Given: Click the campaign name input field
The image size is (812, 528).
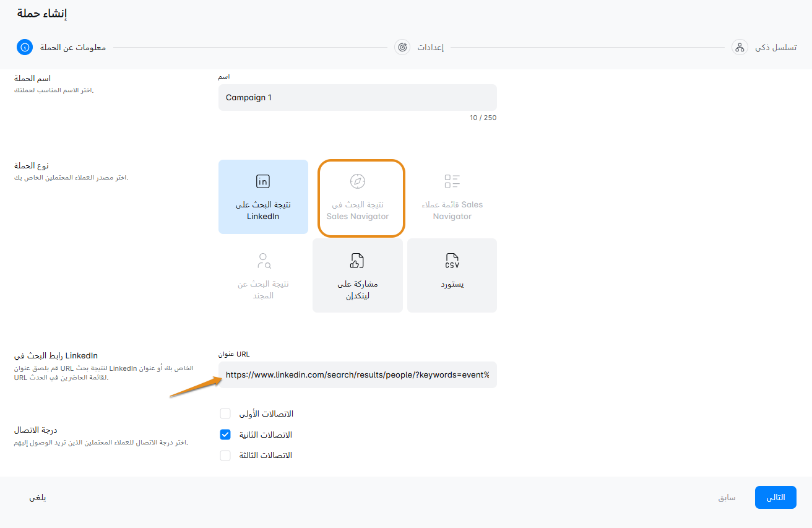Looking at the screenshot, I should [x=357, y=98].
